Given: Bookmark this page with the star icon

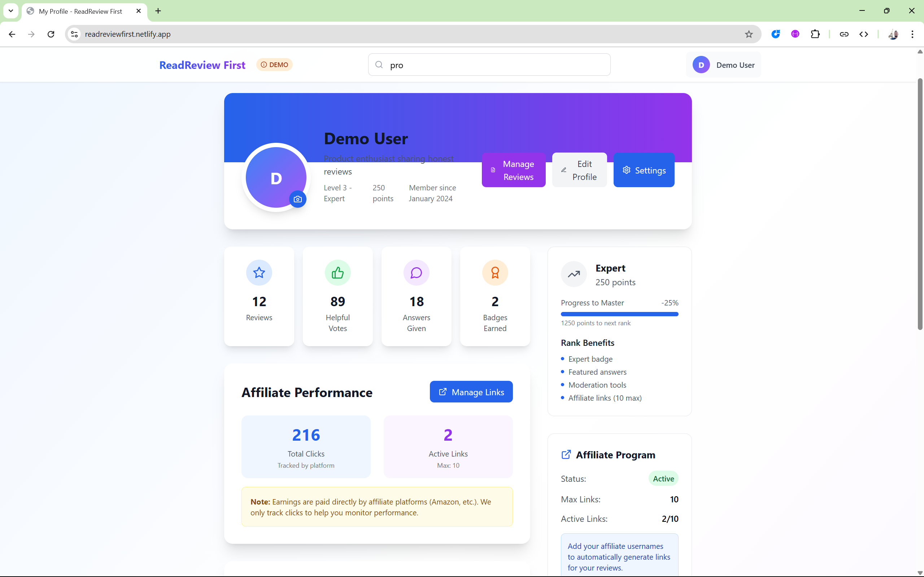Looking at the screenshot, I should [x=748, y=34].
